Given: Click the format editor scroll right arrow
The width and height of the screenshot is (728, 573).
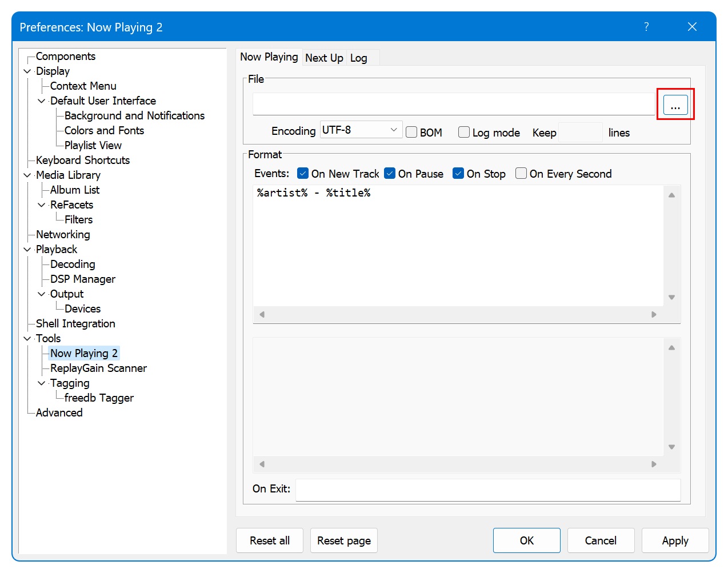Looking at the screenshot, I should (654, 314).
